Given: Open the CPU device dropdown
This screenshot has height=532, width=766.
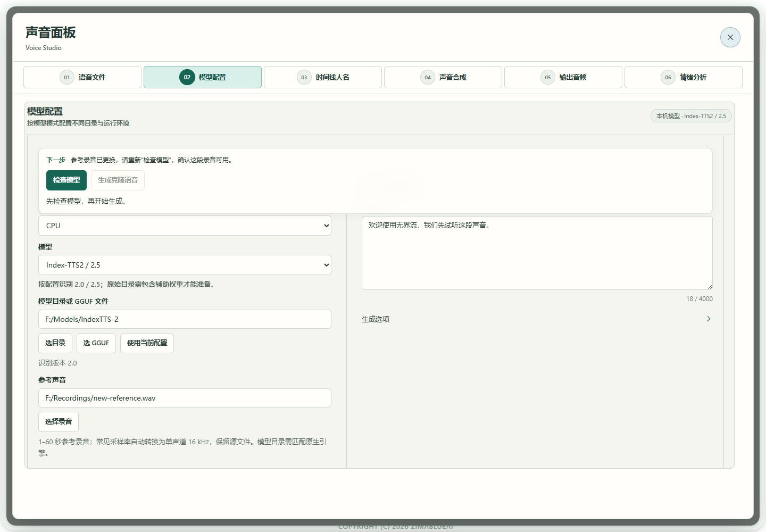Looking at the screenshot, I should click(185, 226).
